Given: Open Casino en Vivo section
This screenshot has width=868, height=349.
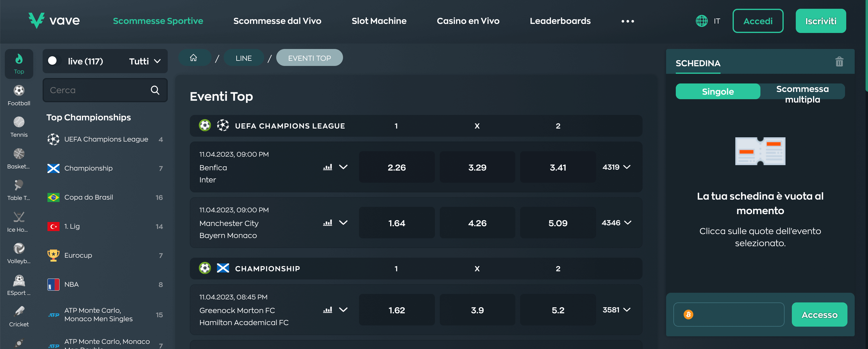Looking at the screenshot, I should click(x=468, y=21).
